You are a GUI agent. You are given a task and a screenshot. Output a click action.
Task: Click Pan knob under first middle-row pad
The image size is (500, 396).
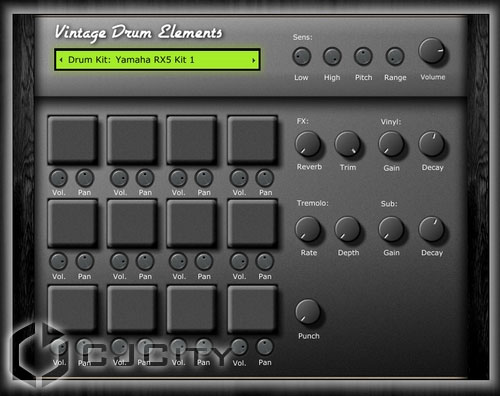coord(85,261)
